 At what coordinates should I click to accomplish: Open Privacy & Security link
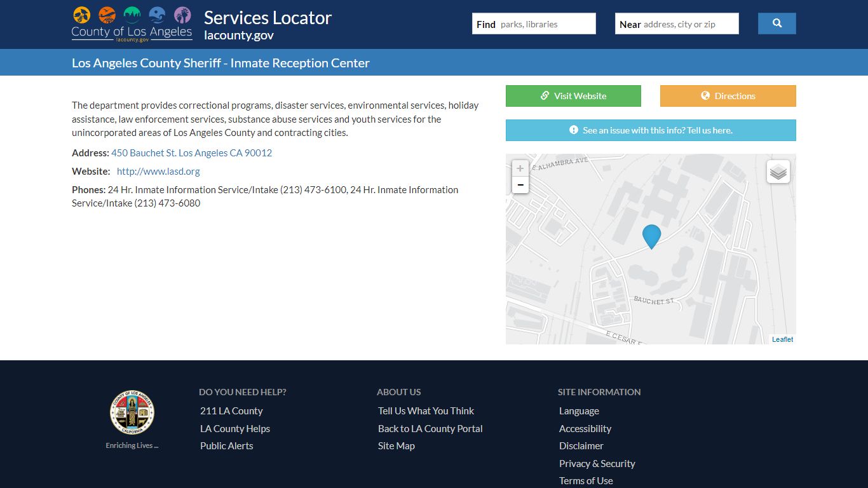[597, 464]
